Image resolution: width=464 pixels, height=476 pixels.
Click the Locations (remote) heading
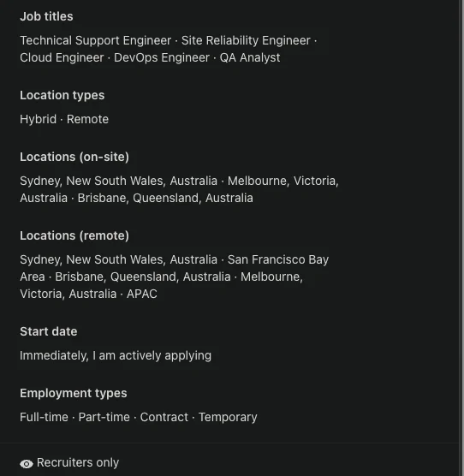[x=74, y=235]
